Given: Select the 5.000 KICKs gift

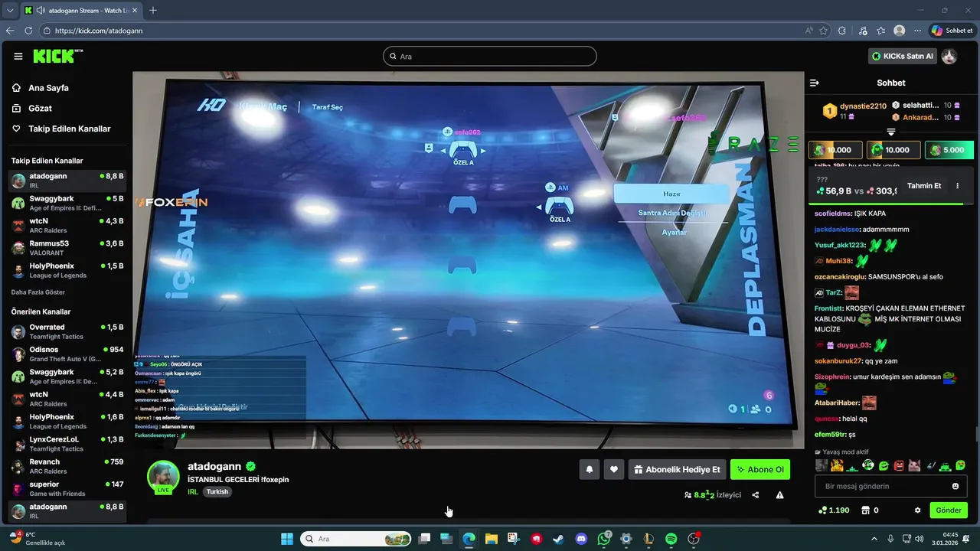Looking at the screenshot, I should 949,150.
